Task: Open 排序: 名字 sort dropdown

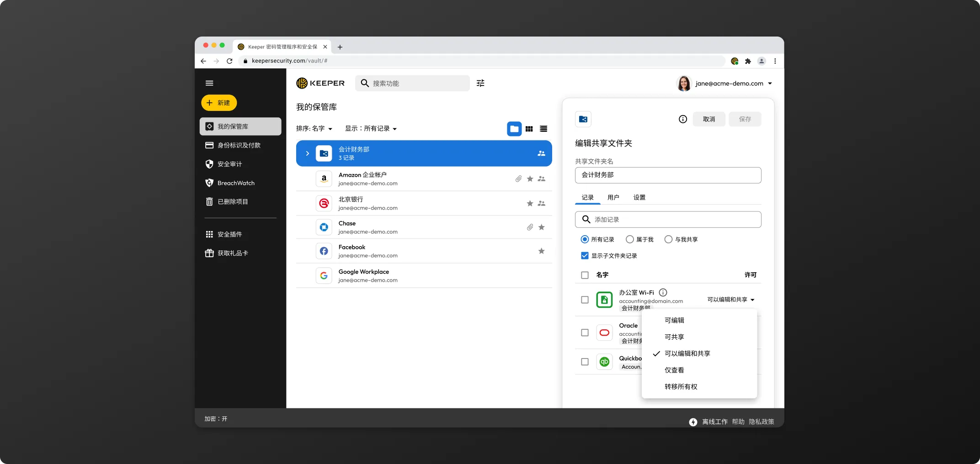Action: click(x=314, y=129)
